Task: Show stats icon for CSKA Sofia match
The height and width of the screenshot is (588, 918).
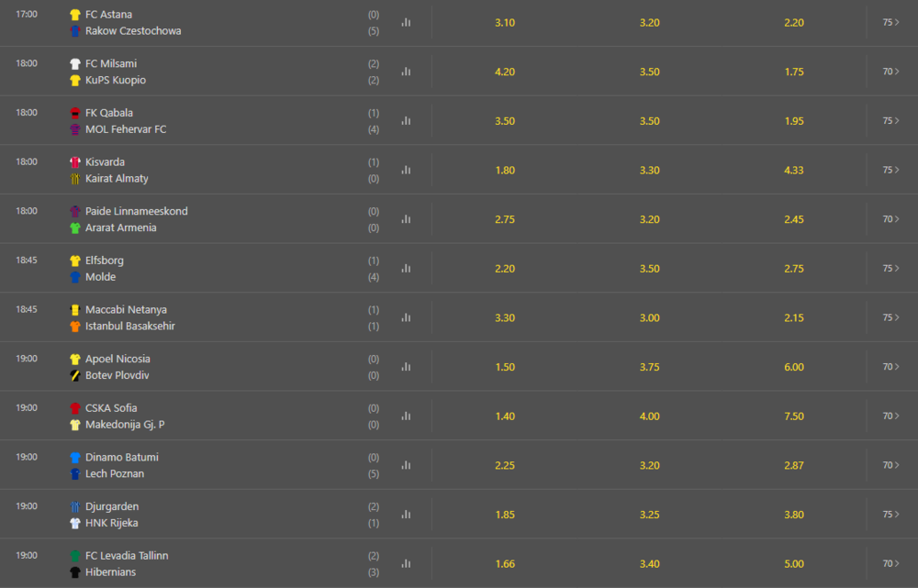Action: pyautogui.click(x=406, y=416)
